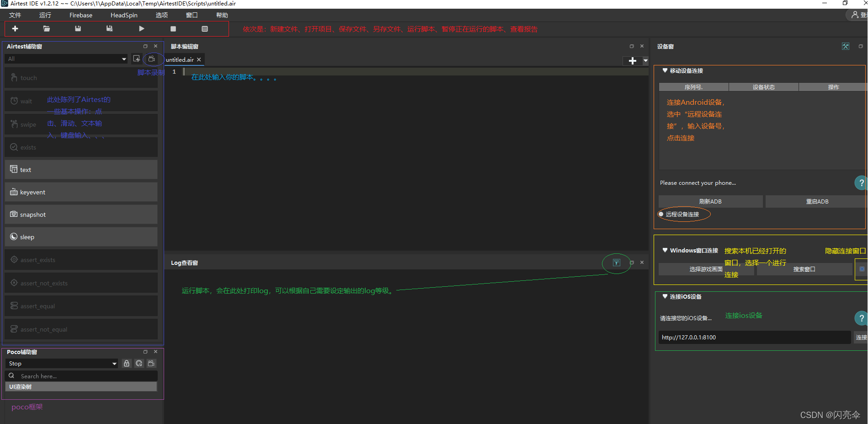The image size is (868, 424).
Task: Open the 文件 menu
Action: coord(15,15)
